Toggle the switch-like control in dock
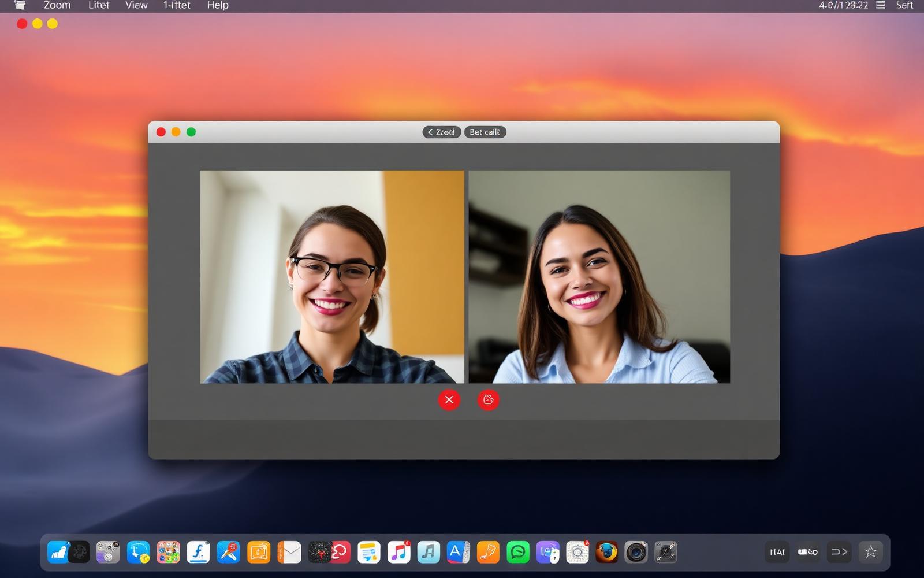This screenshot has width=924, height=578. point(808,552)
